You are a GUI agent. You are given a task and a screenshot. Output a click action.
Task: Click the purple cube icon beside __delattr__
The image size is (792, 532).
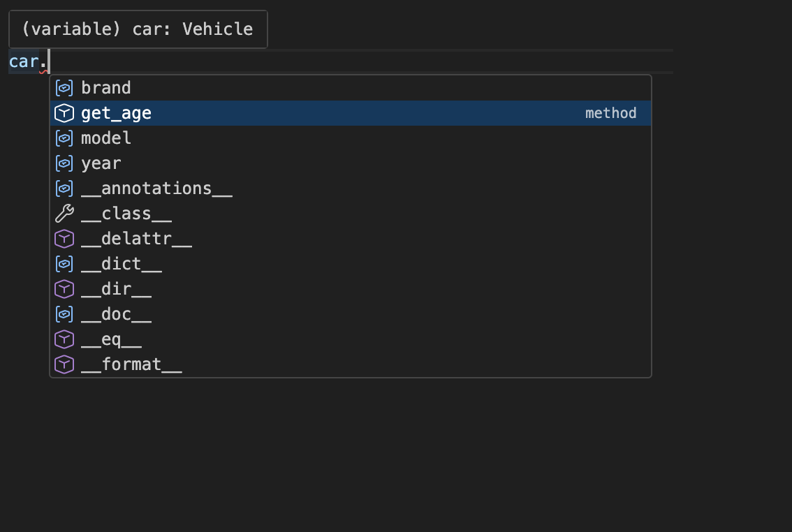tap(64, 238)
